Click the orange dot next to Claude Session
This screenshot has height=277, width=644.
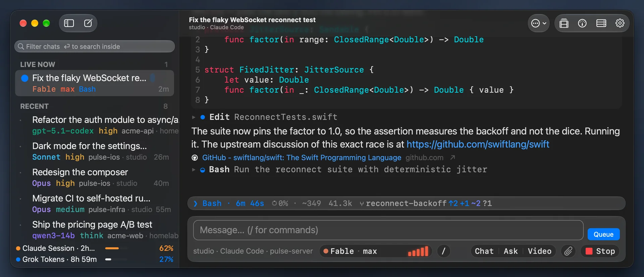click(x=18, y=248)
